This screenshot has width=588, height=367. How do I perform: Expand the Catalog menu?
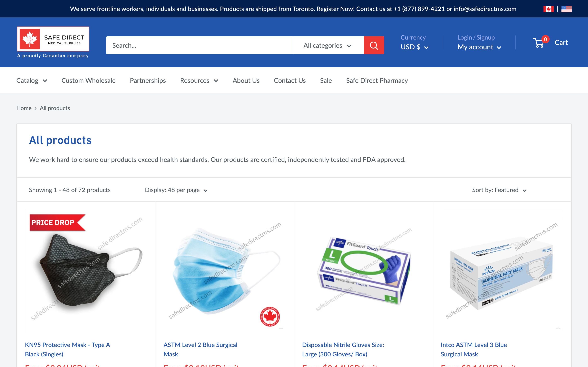[32, 80]
